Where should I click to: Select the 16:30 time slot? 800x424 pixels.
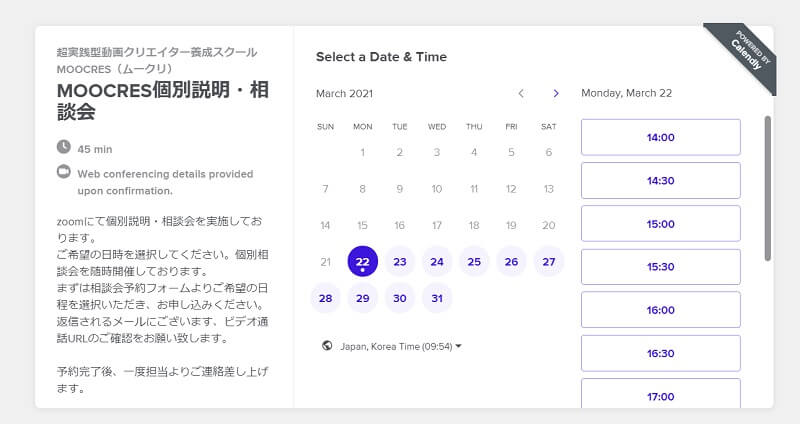[x=660, y=353]
